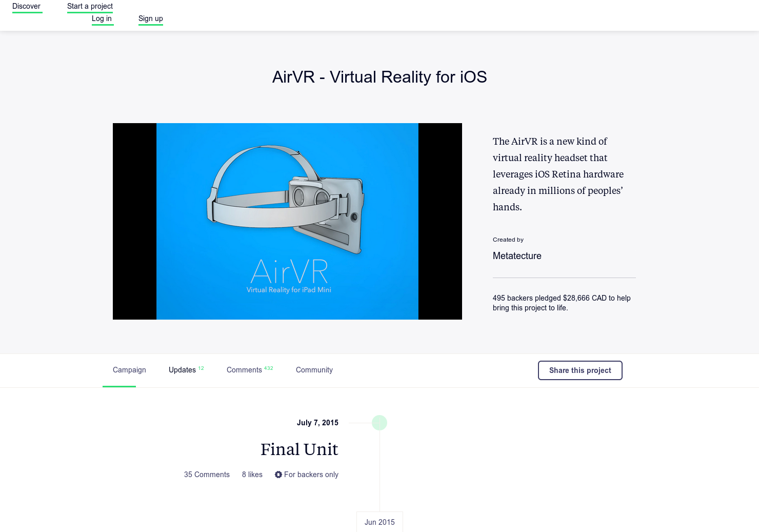Click the July 7, 2015 timeline dot

(379, 423)
